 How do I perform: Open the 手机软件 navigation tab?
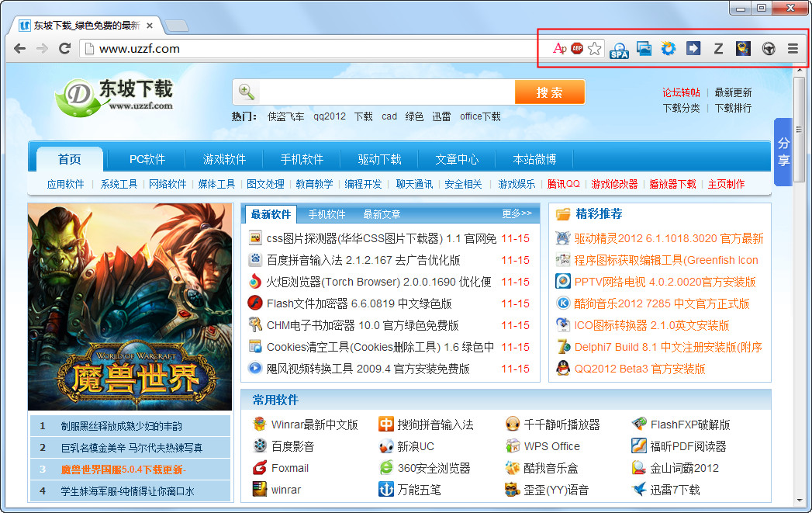tap(302, 159)
